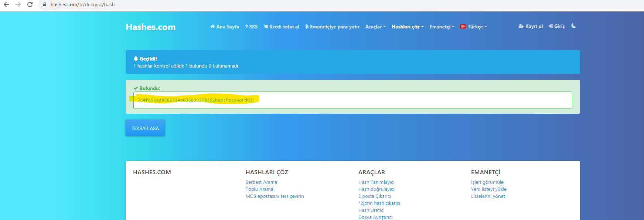Open the SSS help page
Screen dimensions: 644x220
[x=251, y=27]
